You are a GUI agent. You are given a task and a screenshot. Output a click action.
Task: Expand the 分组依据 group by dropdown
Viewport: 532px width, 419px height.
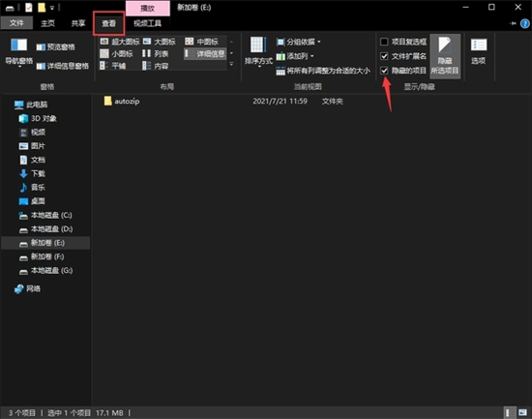coord(299,42)
